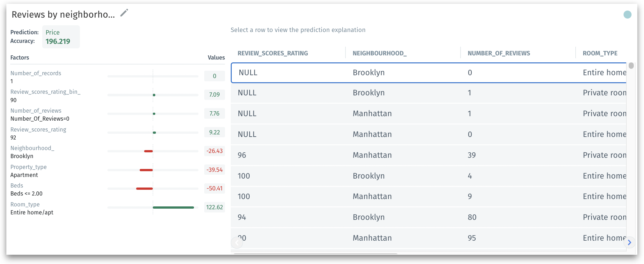Click the Room_type green contribution bar
The height and width of the screenshot is (264, 644).
pyautogui.click(x=173, y=208)
